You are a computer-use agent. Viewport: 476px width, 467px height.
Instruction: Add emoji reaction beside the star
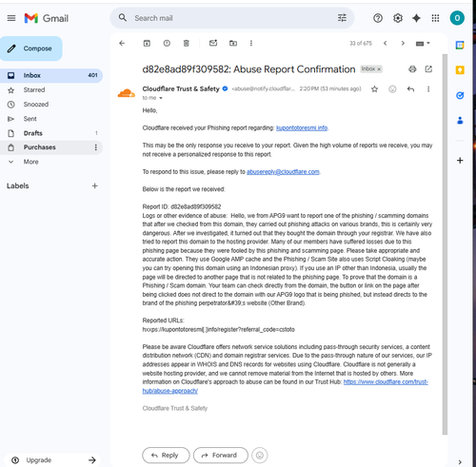click(x=392, y=89)
